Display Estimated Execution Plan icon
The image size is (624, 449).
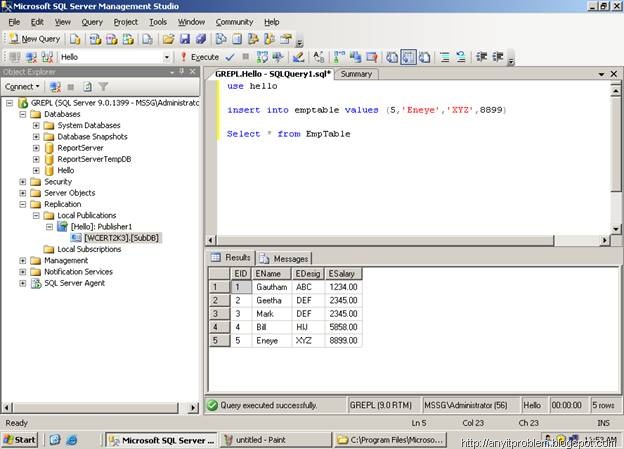pyautogui.click(x=262, y=57)
